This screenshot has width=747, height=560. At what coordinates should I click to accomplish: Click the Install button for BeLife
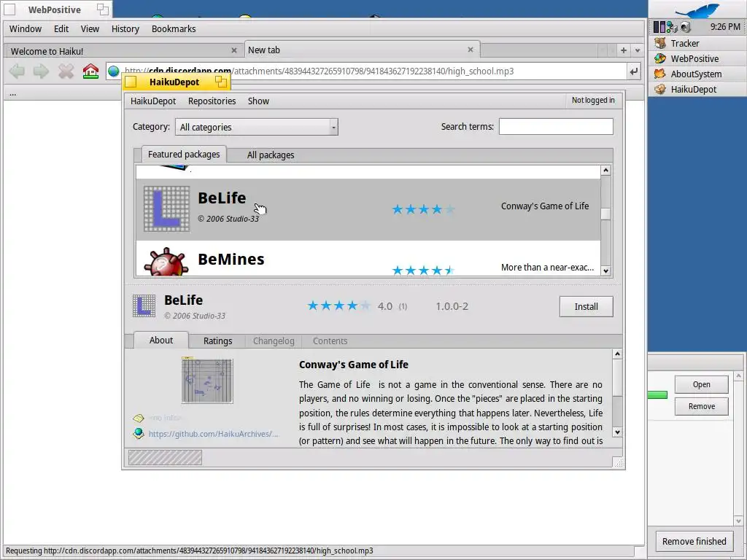(x=586, y=307)
